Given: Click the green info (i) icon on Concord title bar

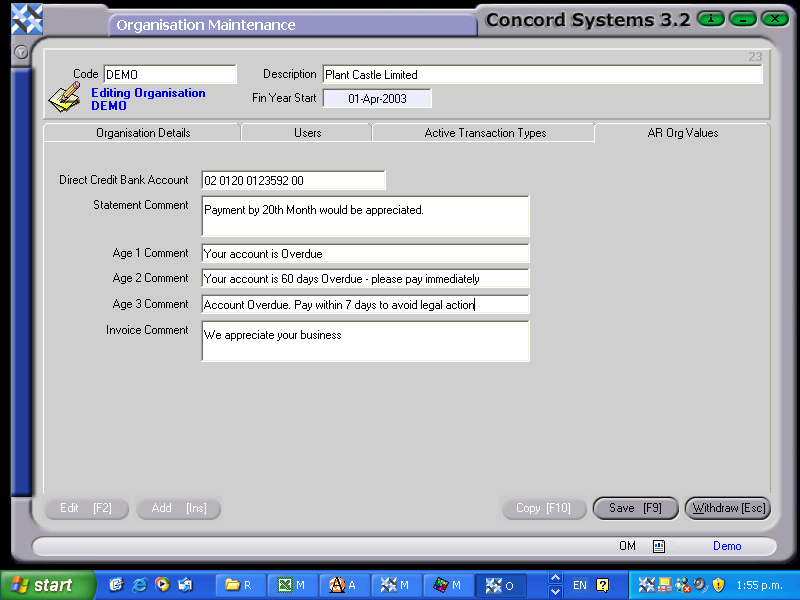Looking at the screenshot, I should pos(710,19).
